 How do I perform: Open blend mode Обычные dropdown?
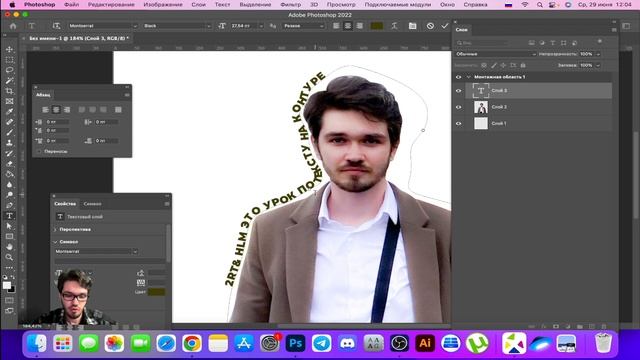pos(495,54)
